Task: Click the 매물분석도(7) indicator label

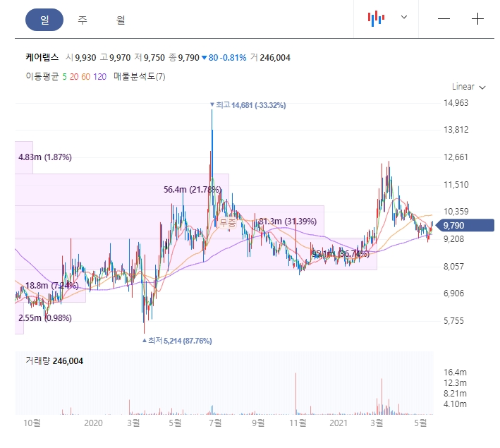Action: tap(140, 77)
